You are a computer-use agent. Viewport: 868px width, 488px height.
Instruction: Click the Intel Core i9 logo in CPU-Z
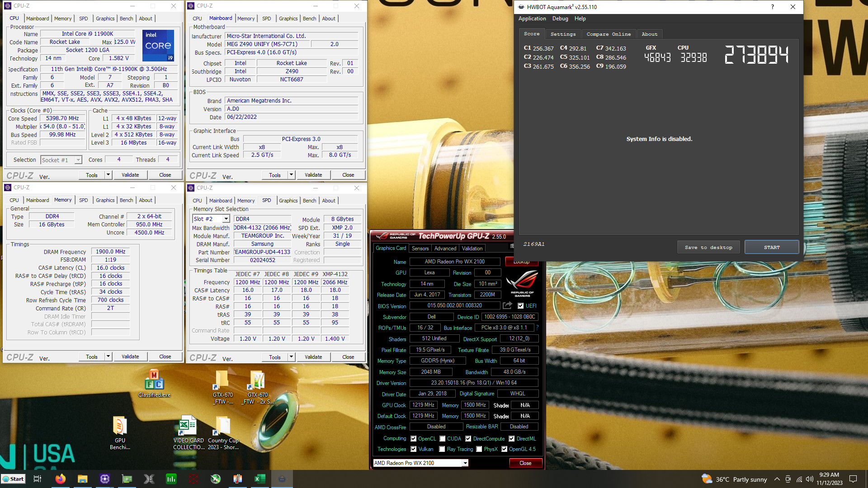coord(158,46)
